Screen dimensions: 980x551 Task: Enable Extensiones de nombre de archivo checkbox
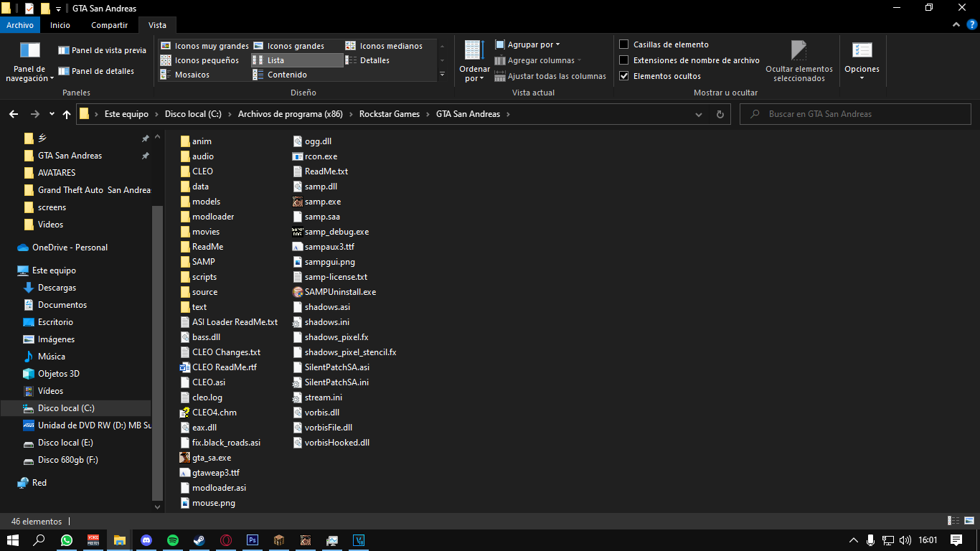624,60
